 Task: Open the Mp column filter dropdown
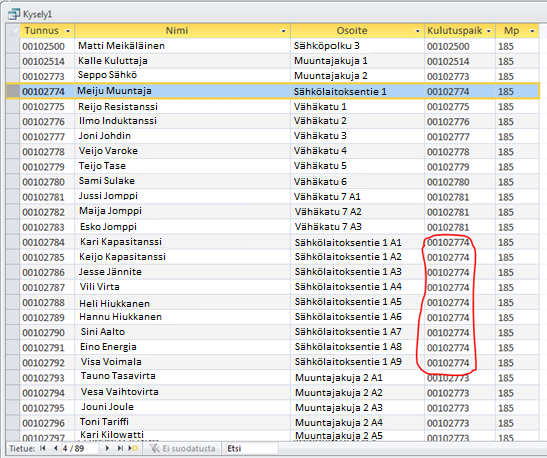point(532,31)
